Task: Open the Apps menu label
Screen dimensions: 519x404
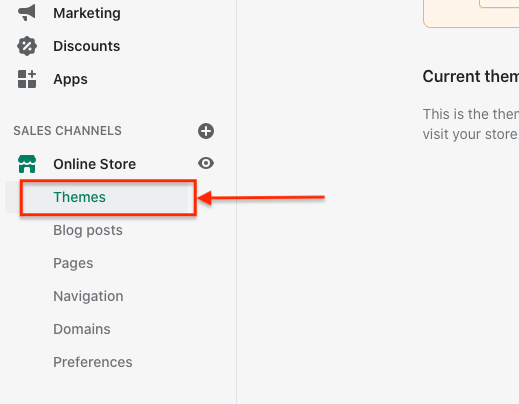Action: point(70,79)
